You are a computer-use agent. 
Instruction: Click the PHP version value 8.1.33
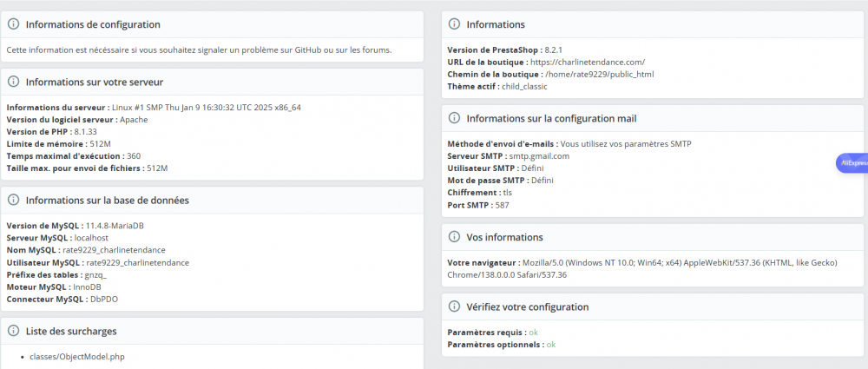click(x=85, y=131)
